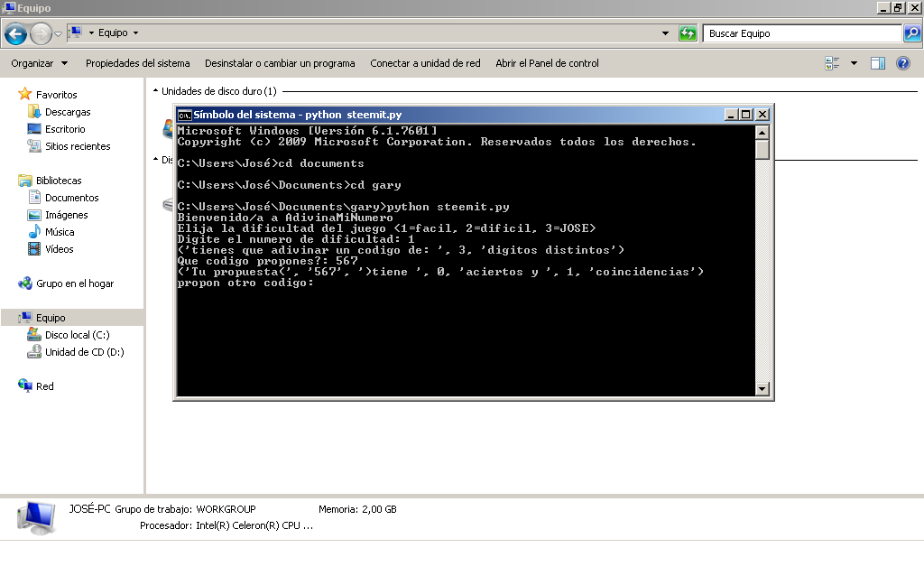This screenshot has width=924, height=585.
Task: Close the command prompt window
Action: click(x=762, y=115)
